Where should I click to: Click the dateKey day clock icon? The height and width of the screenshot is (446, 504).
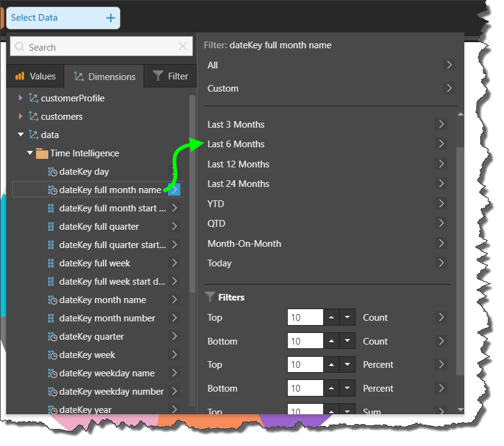coord(53,172)
